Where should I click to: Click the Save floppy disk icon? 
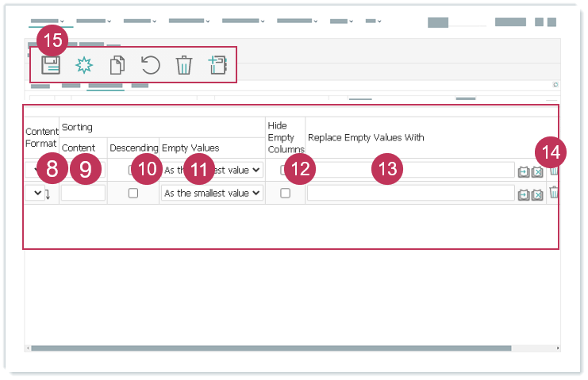click(x=51, y=65)
